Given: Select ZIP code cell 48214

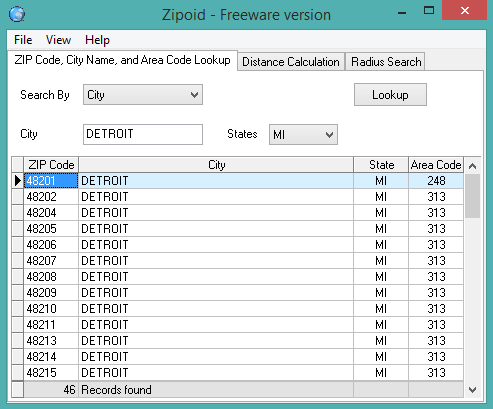Looking at the screenshot, I should click(x=51, y=357).
